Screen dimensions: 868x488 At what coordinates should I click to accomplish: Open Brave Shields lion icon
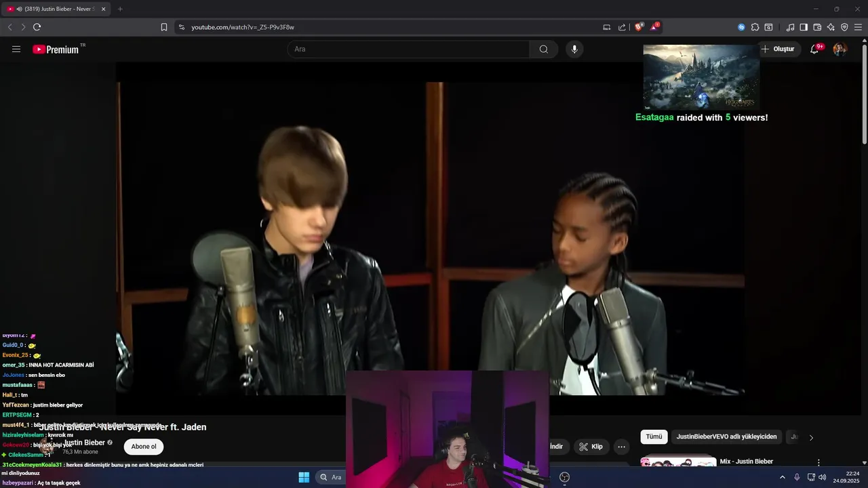[x=639, y=27]
